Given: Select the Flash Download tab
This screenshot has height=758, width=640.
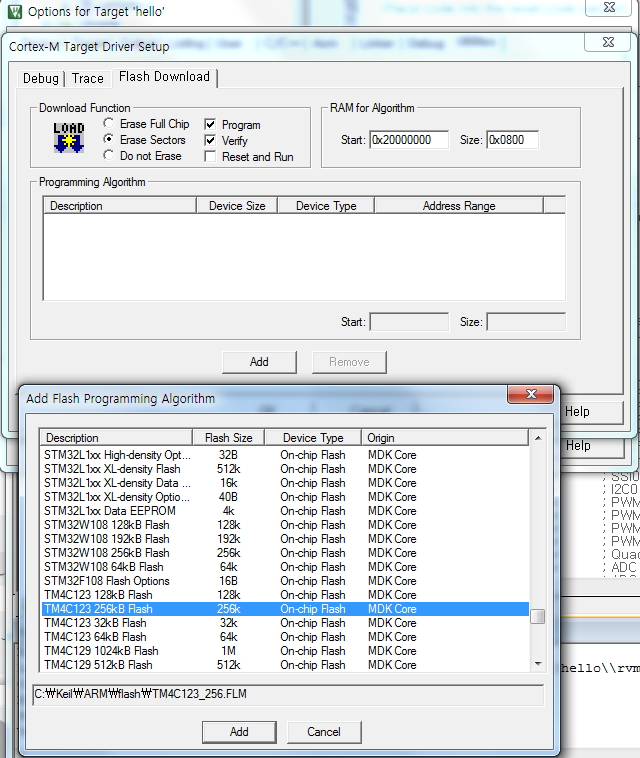Looking at the screenshot, I should point(164,77).
